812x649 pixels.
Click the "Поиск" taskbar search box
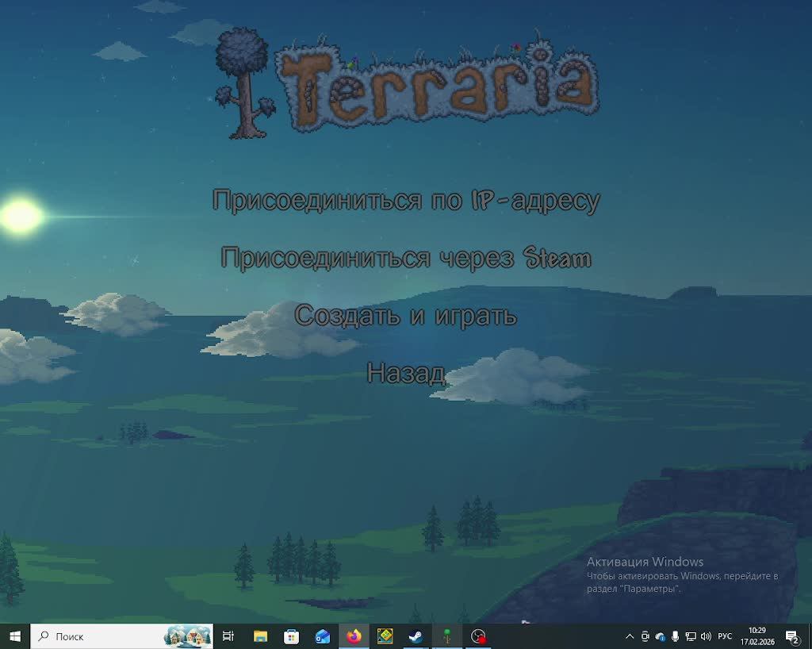(x=121, y=636)
